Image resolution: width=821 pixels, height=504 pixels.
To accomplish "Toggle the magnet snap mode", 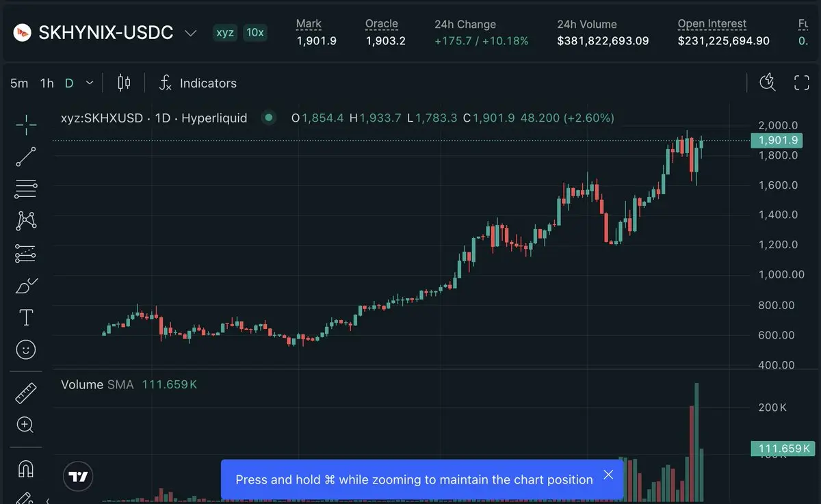I will point(26,469).
